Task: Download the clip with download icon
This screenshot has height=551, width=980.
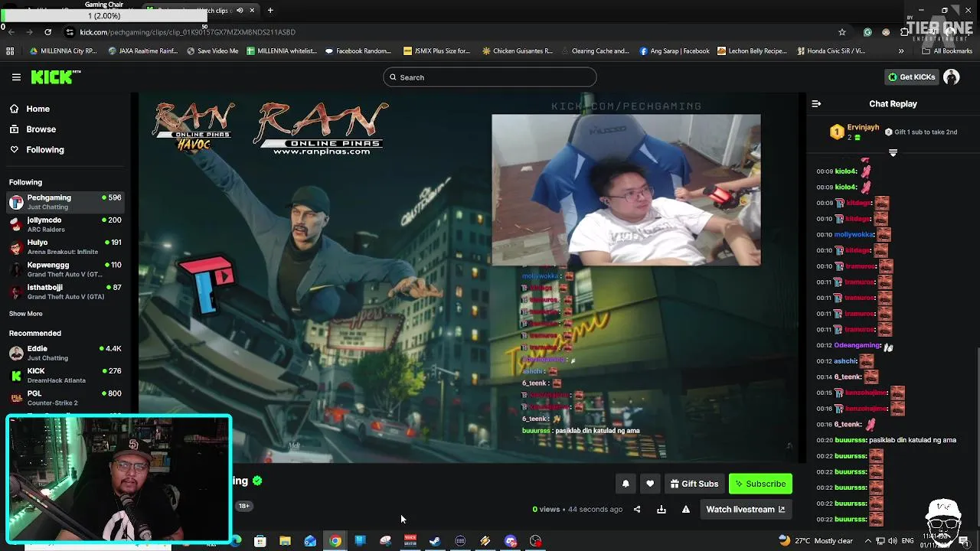Action: [x=661, y=510]
